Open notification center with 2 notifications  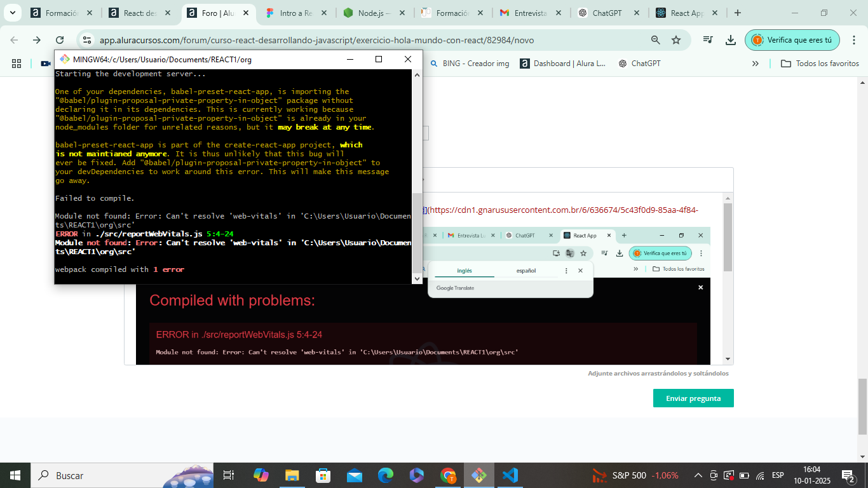(x=848, y=475)
